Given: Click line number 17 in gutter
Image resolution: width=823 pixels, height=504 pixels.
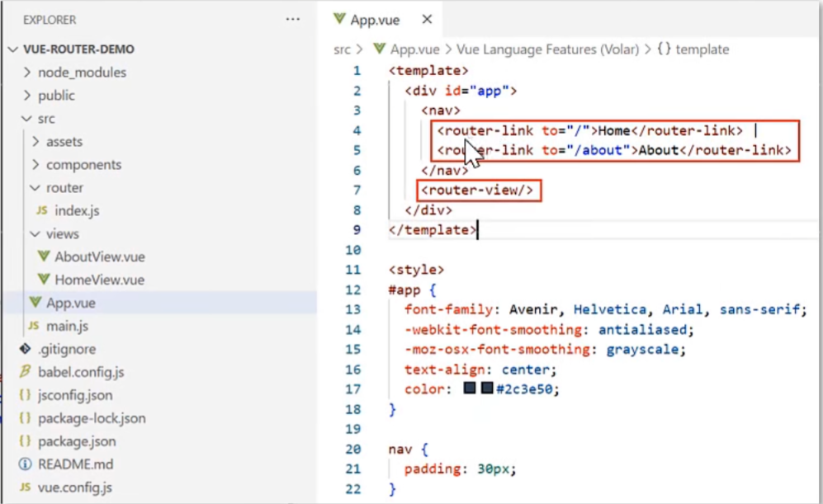Looking at the screenshot, I should (352, 389).
